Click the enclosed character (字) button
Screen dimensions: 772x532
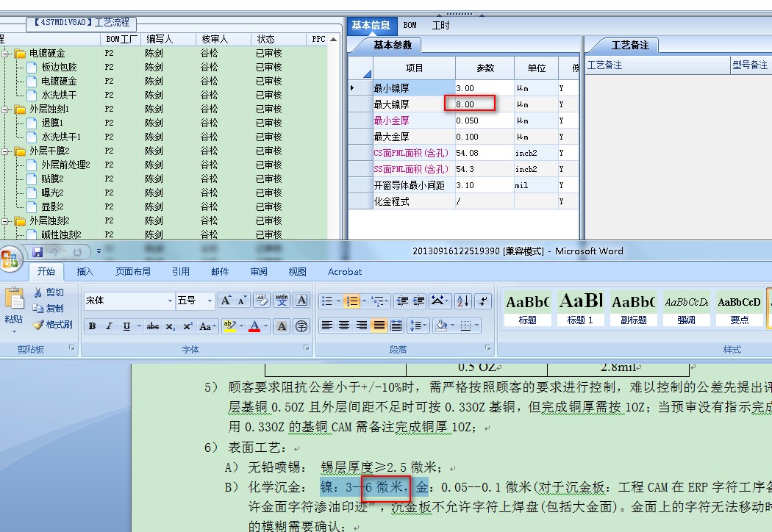click(x=301, y=326)
